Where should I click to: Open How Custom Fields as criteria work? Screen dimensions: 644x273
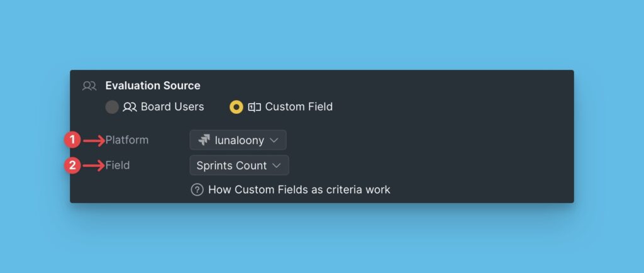point(299,189)
